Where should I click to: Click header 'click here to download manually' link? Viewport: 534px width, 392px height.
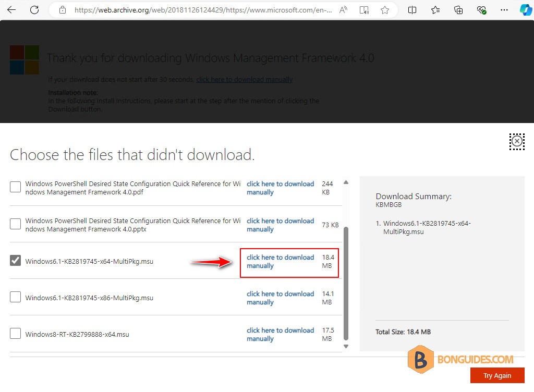tap(244, 79)
